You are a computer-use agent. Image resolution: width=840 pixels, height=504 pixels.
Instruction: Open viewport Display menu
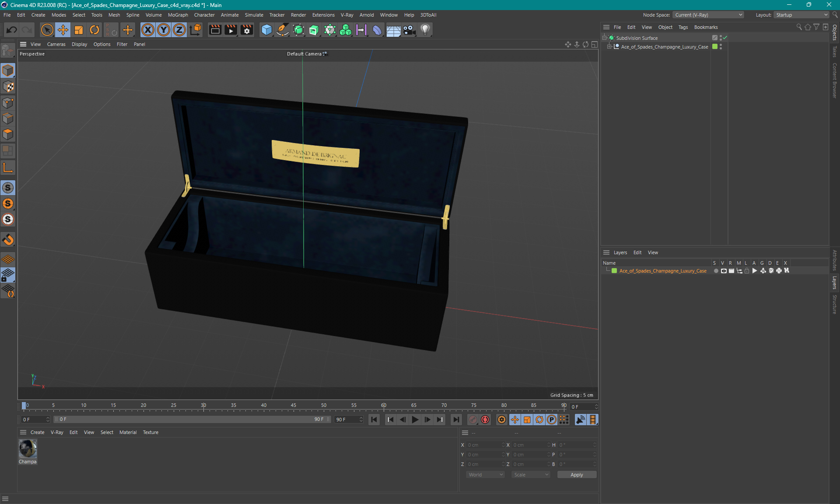(x=79, y=44)
